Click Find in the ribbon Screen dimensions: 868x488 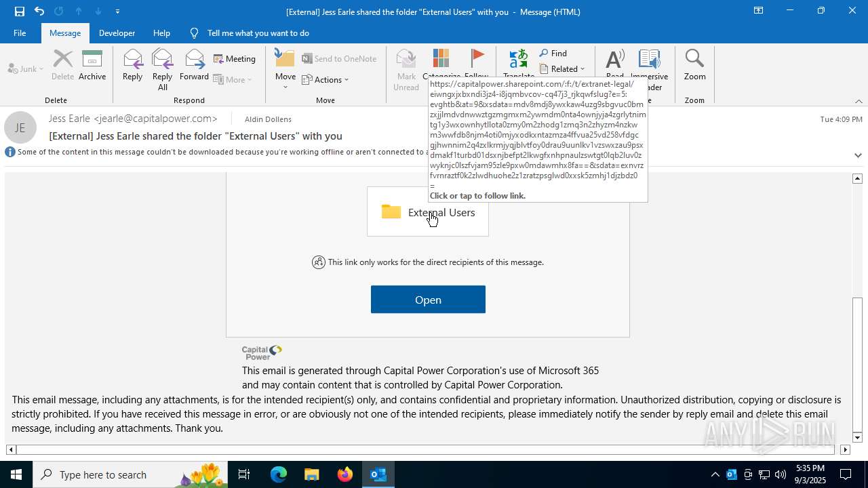pyautogui.click(x=553, y=54)
